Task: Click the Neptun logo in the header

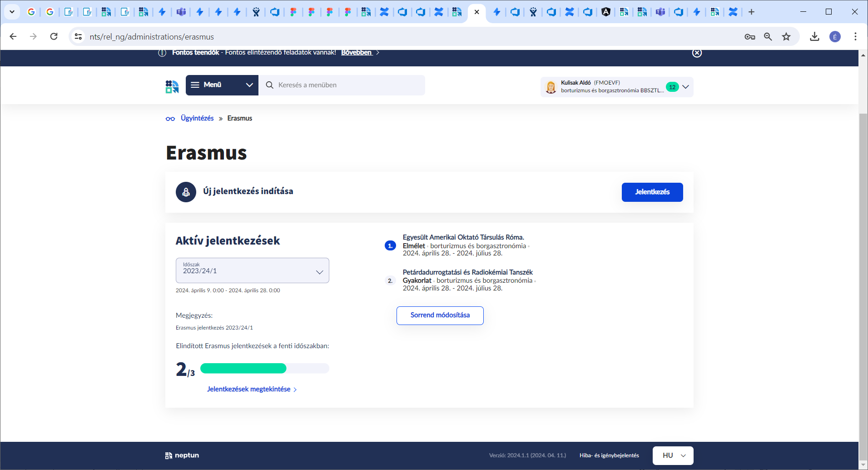Action: tap(172, 86)
